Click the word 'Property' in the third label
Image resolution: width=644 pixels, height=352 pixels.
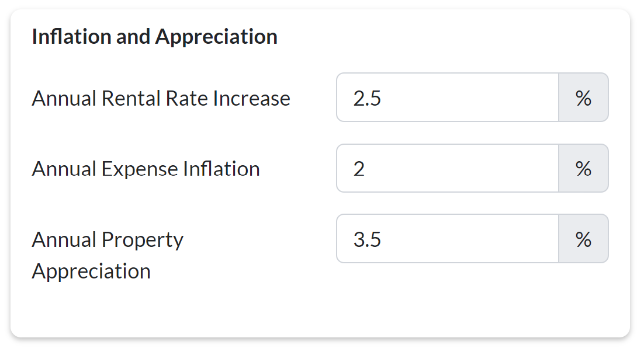click(143, 240)
